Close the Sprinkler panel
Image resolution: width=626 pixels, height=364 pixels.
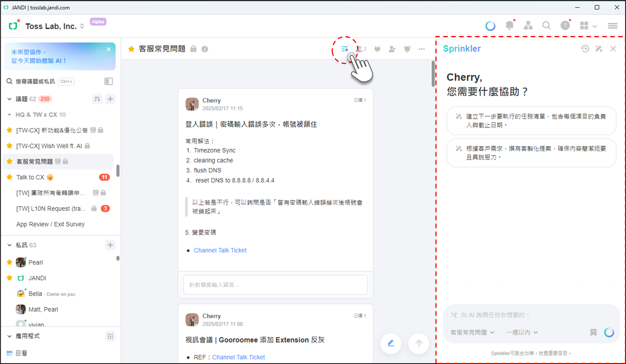tap(613, 48)
